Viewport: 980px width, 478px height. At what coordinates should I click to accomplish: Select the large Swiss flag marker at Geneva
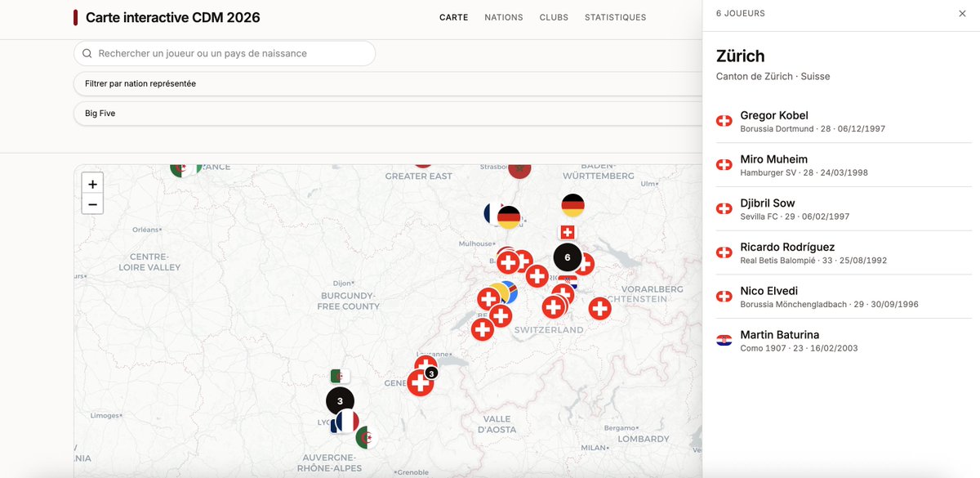pos(421,382)
